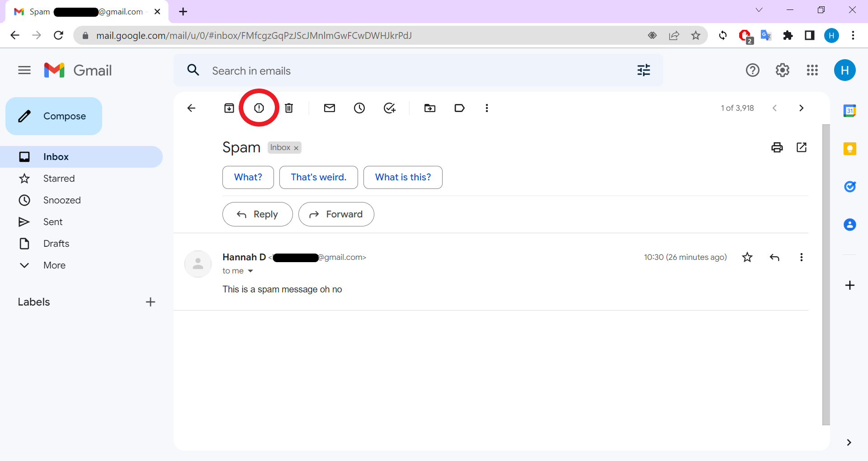The height and width of the screenshot is (461, 868).
Task: Pick the 'What is this?' smart reply
Action: pyautogui.click(x=403, y=177)
